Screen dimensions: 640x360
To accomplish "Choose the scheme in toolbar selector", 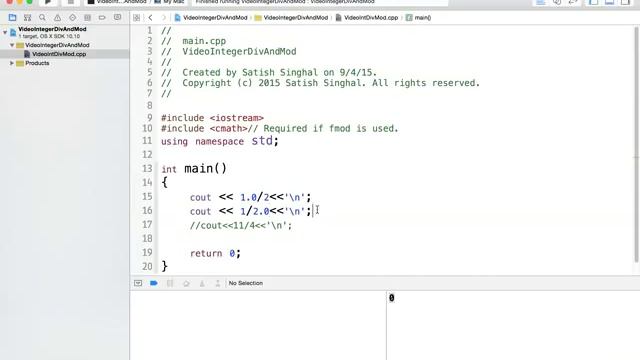I will click(x=118, y=2).
